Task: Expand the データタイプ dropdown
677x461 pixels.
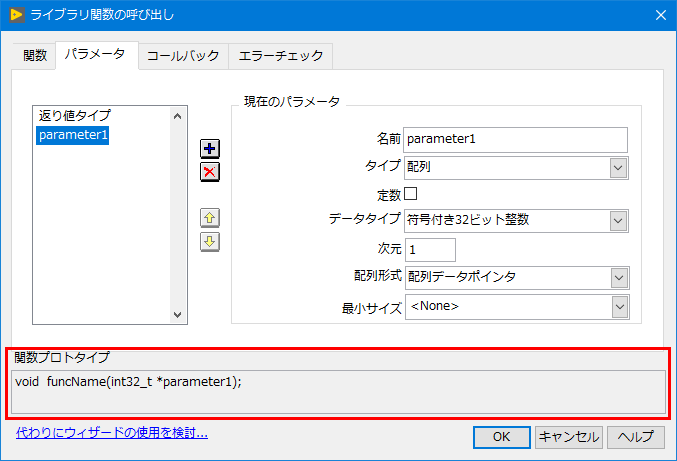Action: click(618, 221)
